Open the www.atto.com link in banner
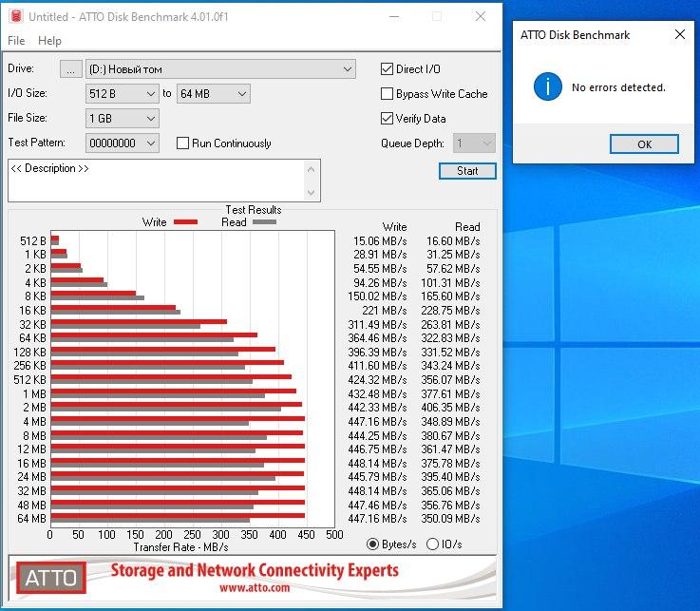The image size is (700, 611). (255, 587)
